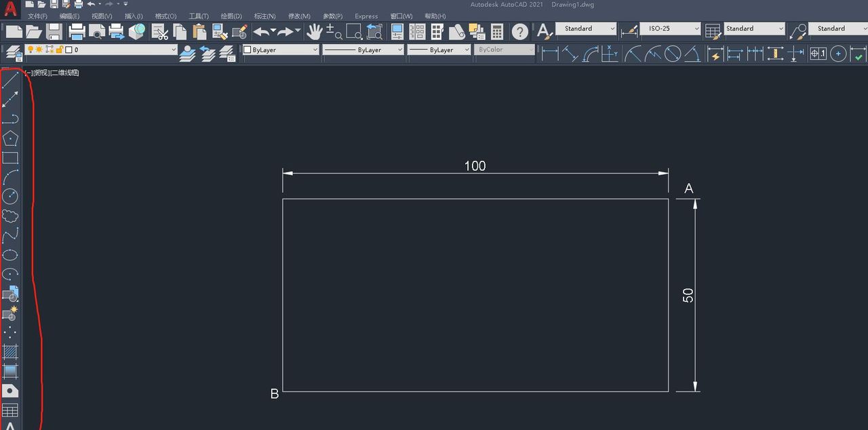Click the Plot preview icon
Screen dimensions: 868x430
[x=96, y=31]
